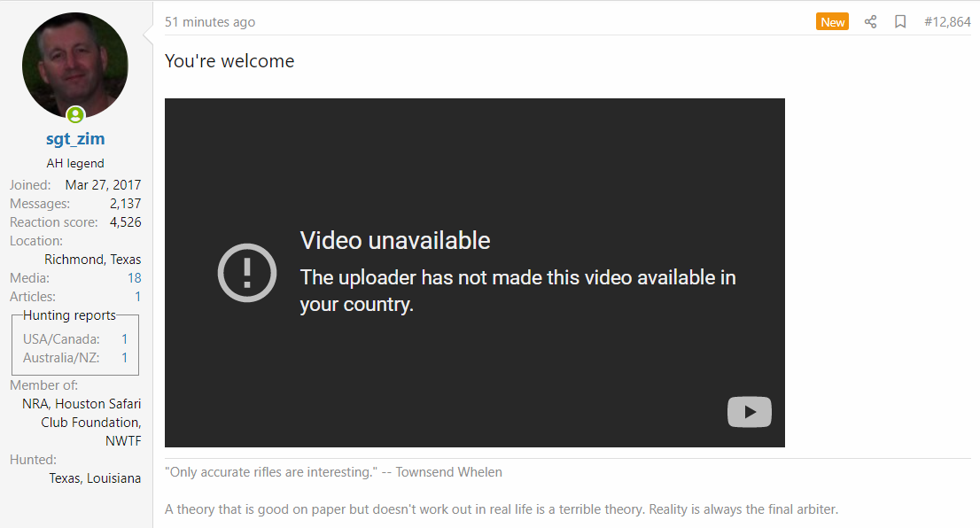980x528 pixels.
Task: Open the Media count 18 link
Action: [135, 278]
